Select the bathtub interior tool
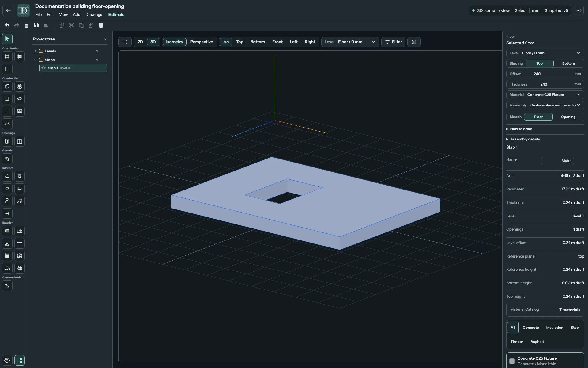588x368 pixels. (x=7, y=176)
